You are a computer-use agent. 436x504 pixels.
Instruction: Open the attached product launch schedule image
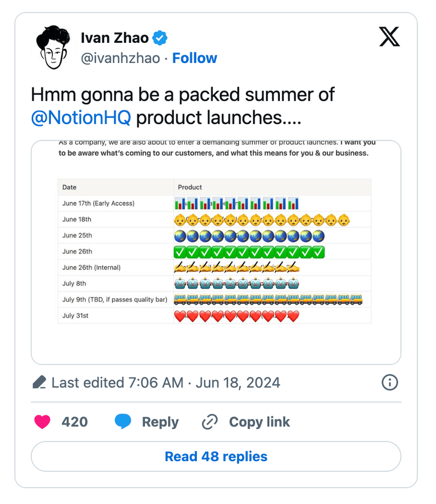coord(215,250)
